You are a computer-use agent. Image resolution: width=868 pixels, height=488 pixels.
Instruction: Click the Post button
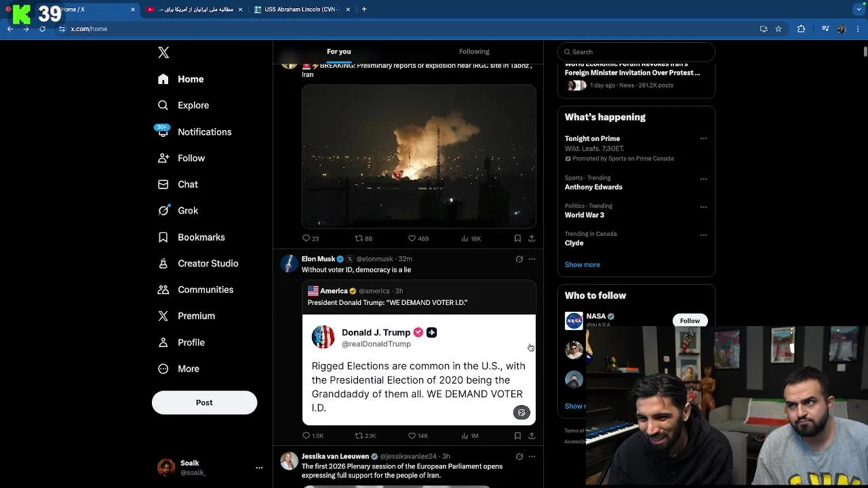click(204, 403)
